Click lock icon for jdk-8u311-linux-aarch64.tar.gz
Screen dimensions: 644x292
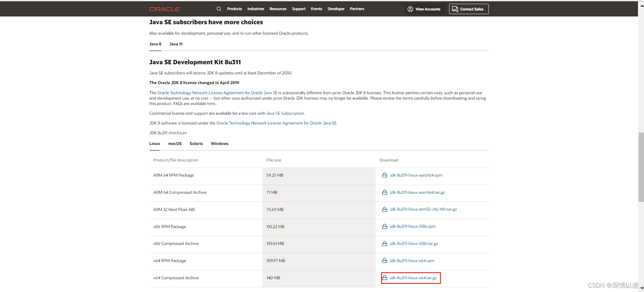384,192
